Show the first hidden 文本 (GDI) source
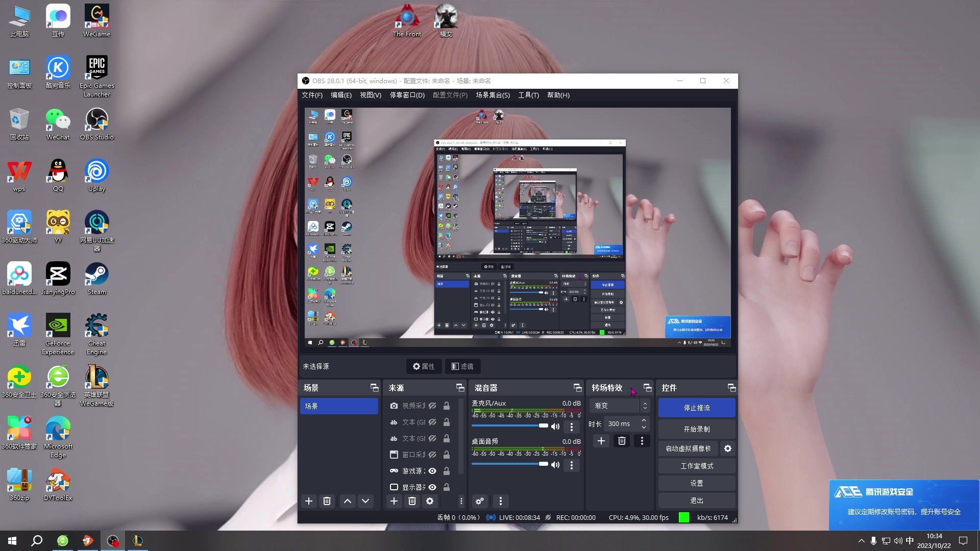The height and width of the screenshot is (551, 980). click(x=432, y=422)
